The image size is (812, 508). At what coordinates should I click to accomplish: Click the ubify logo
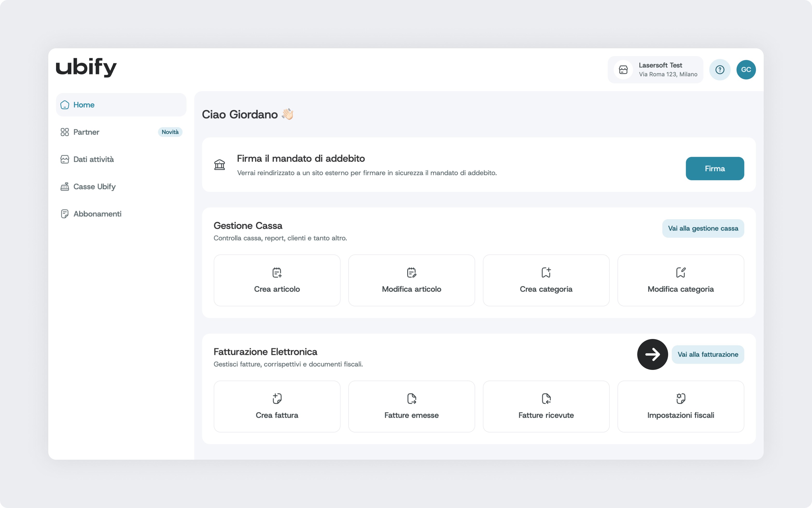click(86, 67)
